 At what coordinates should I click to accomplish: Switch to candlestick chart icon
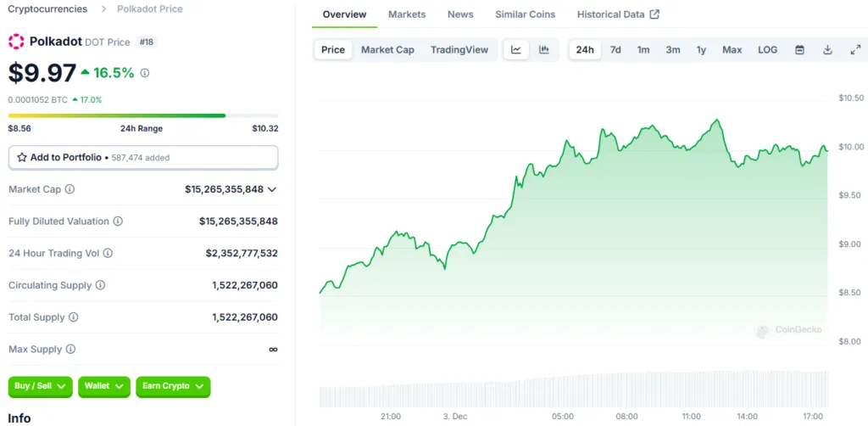544,50
